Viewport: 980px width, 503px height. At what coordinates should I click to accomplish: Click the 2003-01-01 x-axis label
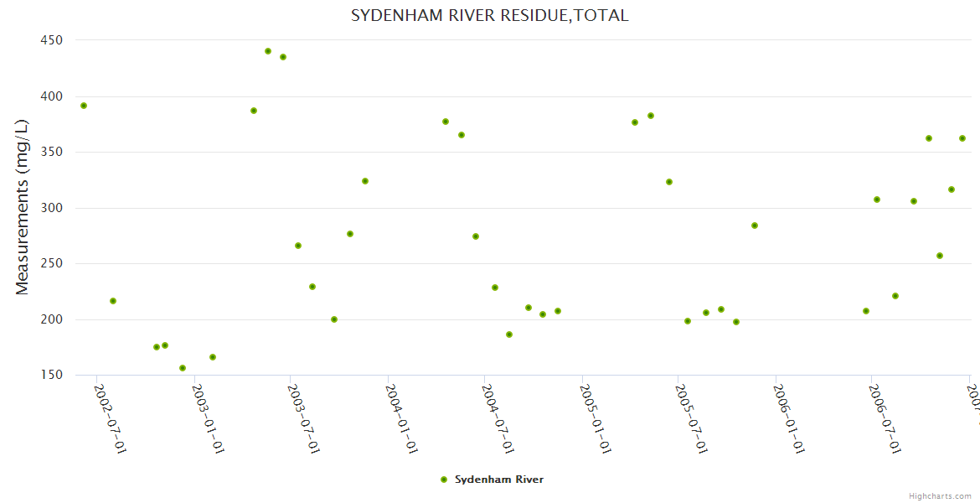(x=208, y=418)
